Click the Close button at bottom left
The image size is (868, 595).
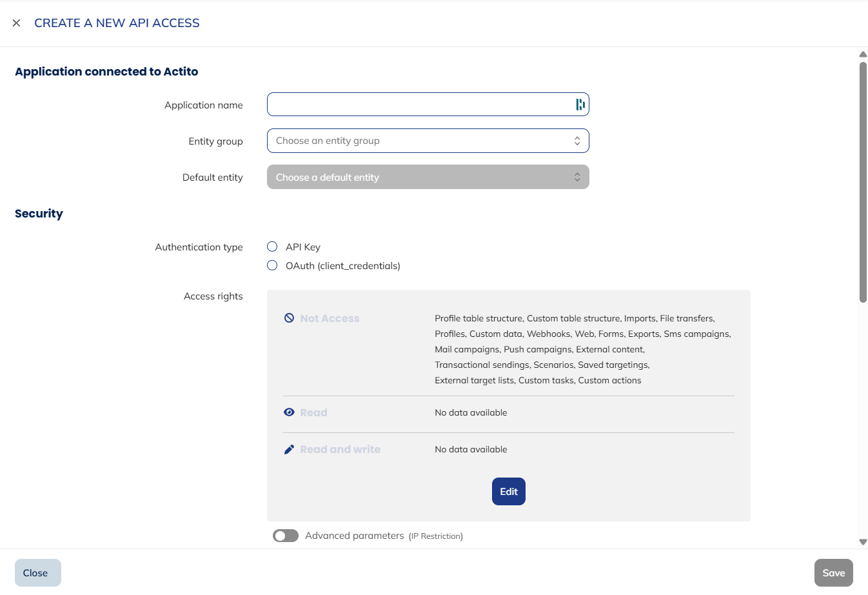[x=37, y=572]
